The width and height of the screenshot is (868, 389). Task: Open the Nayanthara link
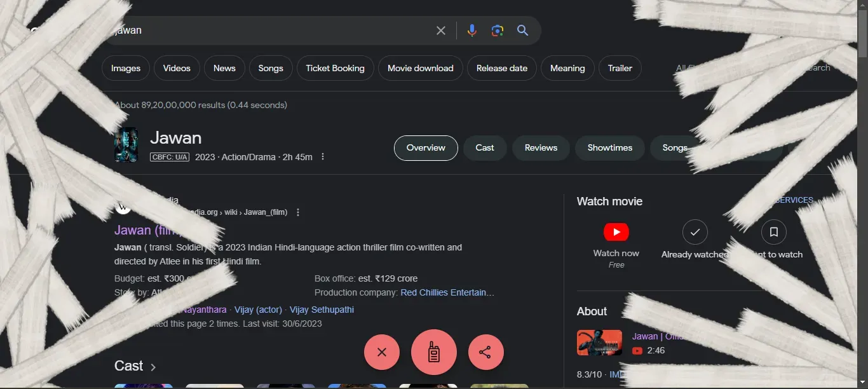coord(203,310)
